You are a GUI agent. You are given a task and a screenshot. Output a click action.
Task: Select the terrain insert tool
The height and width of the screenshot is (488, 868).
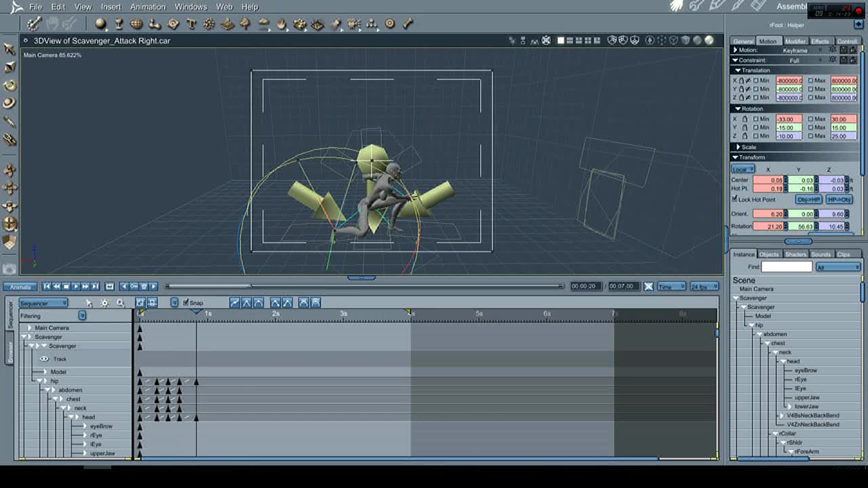227,24
